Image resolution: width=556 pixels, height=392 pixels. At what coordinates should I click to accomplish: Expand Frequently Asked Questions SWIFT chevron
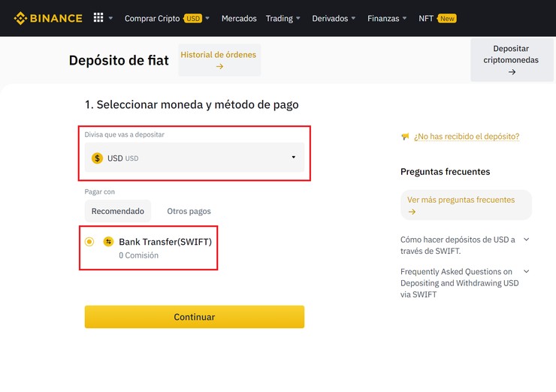click(x=527, y=272)
